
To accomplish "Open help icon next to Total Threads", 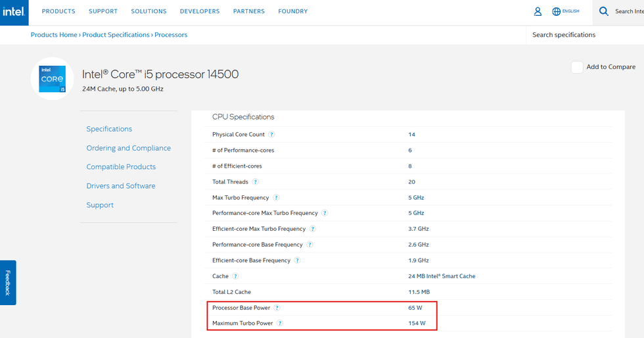I will (255, 181).
